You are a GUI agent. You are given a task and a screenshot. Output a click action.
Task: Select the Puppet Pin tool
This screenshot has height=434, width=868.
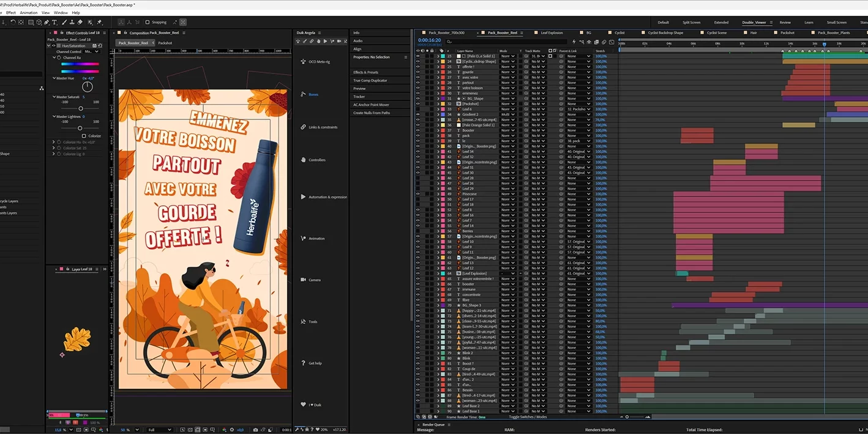(x=99, y=22)
